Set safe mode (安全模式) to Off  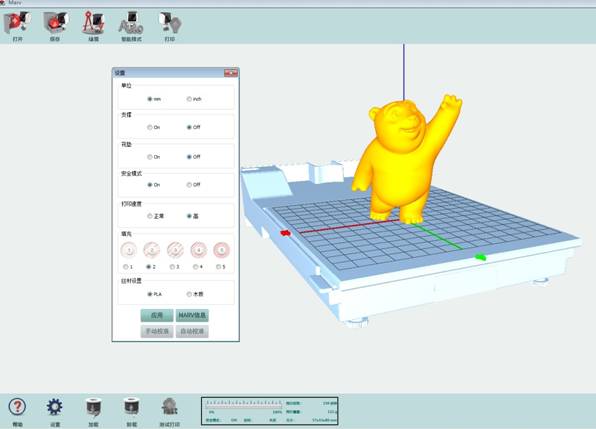coord(189,185)
